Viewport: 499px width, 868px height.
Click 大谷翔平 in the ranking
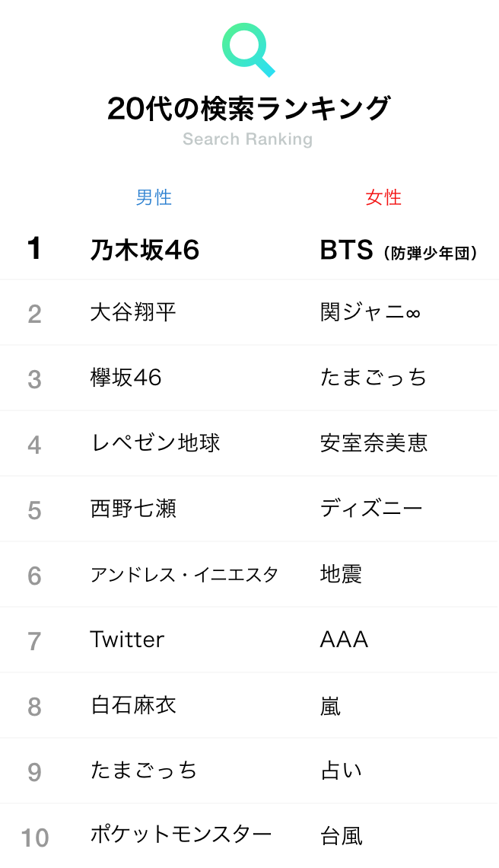pyautogui.click(x=133, y=313)
